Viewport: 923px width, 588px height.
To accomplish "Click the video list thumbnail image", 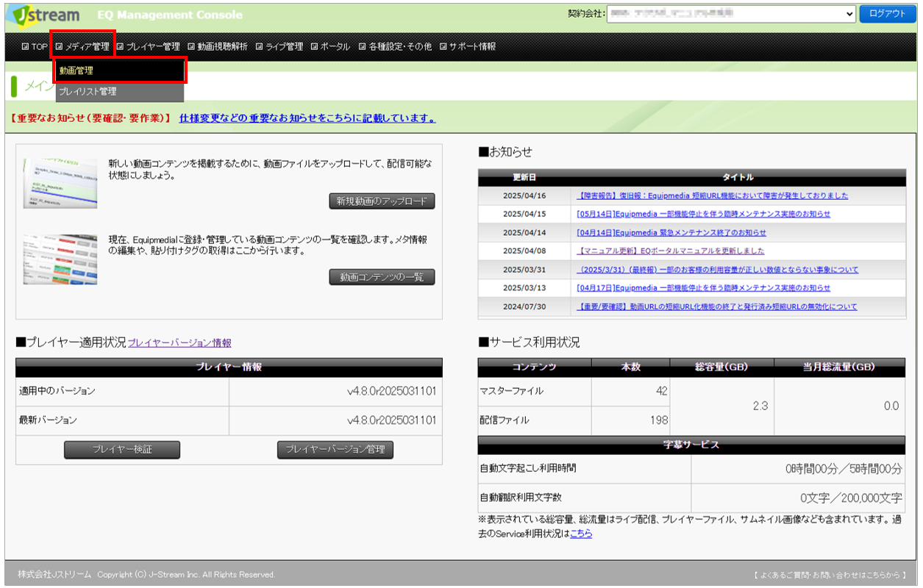I will pyautogui.click(x=60, y=259).
